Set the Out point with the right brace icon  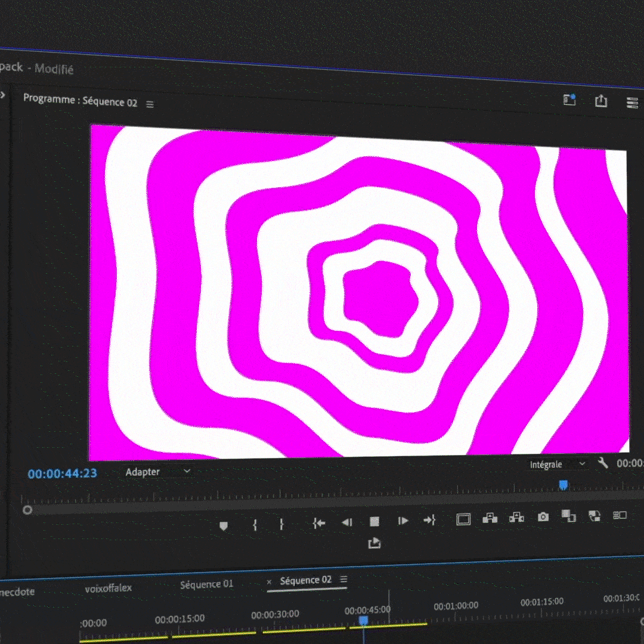coord(281,524)
